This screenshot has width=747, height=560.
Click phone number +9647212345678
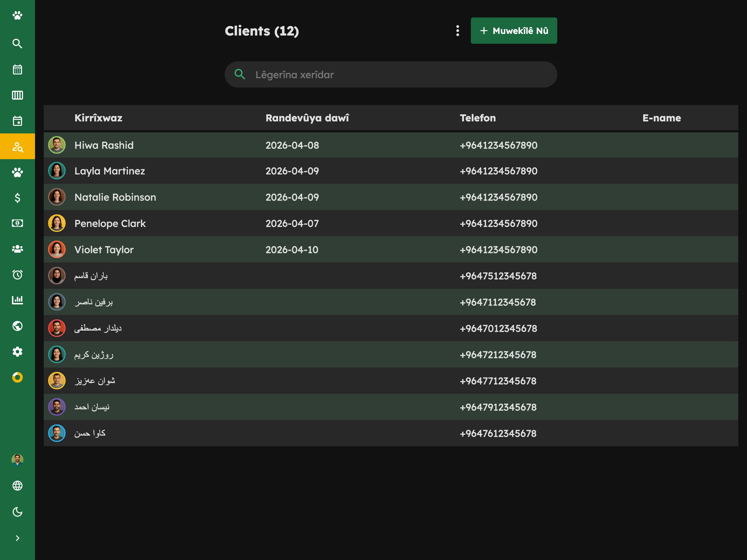click(x=498, y=355)
